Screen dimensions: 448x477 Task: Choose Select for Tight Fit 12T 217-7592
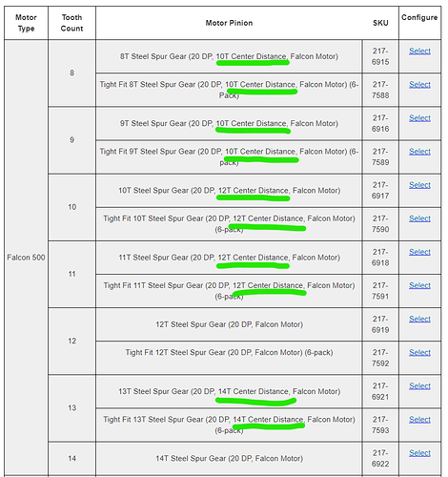coord(419,352)
